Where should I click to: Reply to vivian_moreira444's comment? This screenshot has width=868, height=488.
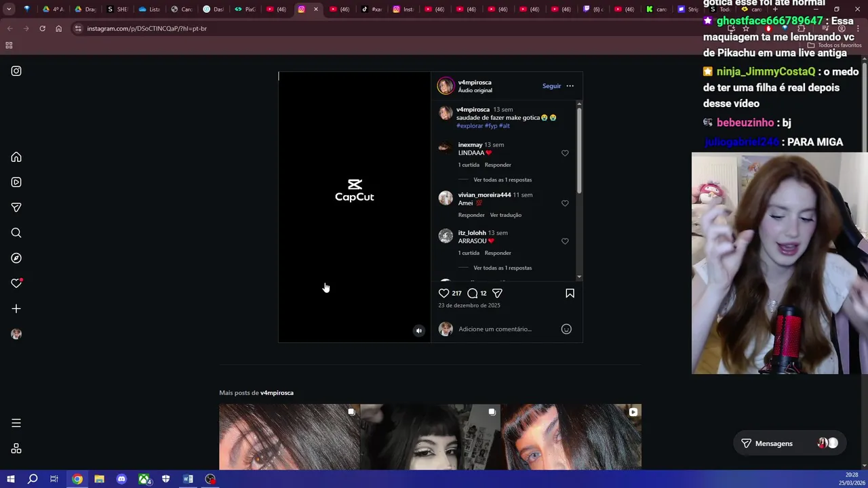tap(471, 215)
